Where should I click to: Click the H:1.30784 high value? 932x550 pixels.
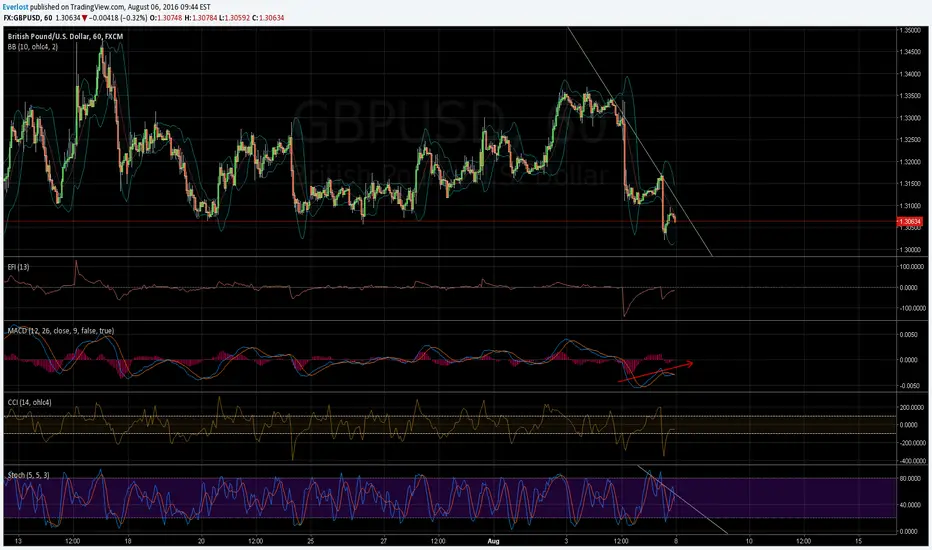point(201,18)
